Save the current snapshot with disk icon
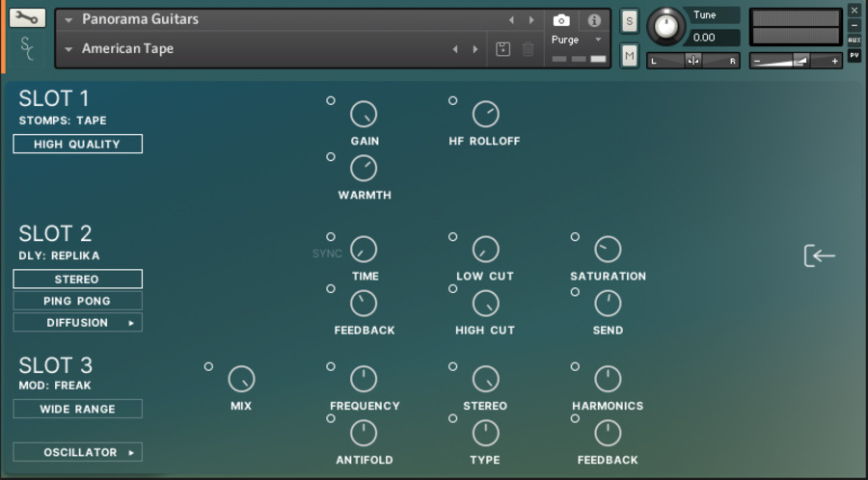Screen dimensions: 868x480 (x=502, y=49)
